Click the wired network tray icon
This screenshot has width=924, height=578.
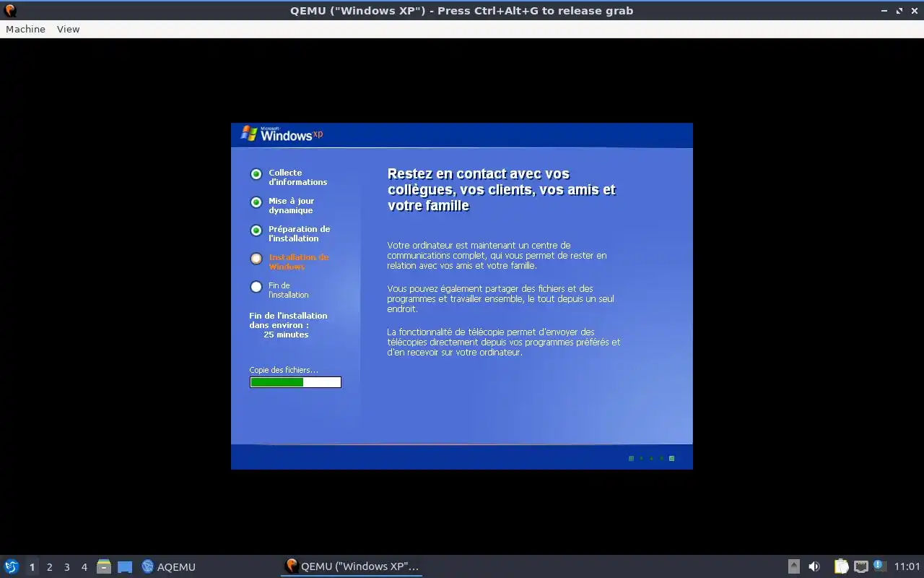point(860,566)
